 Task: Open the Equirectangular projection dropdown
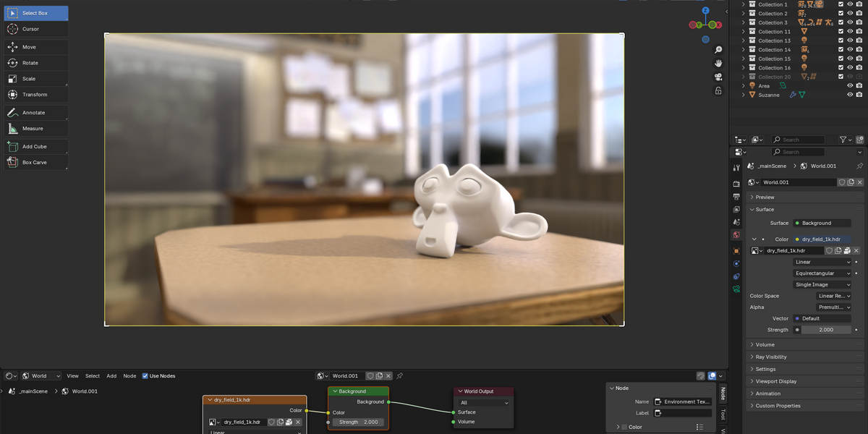(822, 273)
